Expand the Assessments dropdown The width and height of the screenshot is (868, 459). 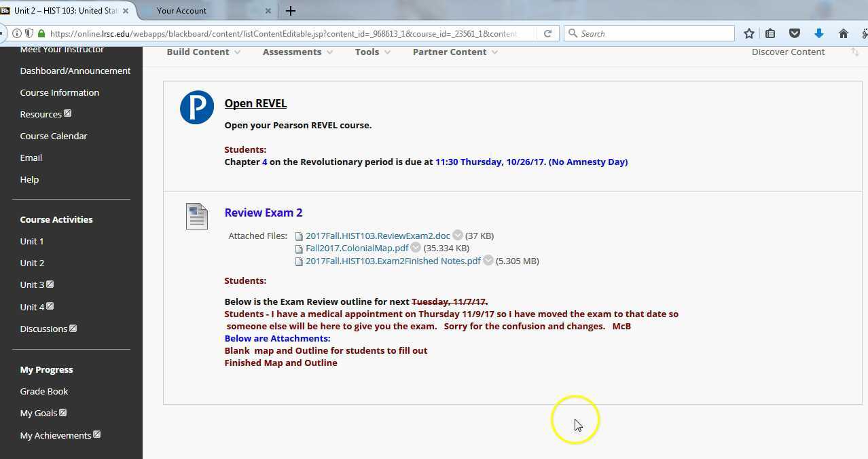(297, 52)
